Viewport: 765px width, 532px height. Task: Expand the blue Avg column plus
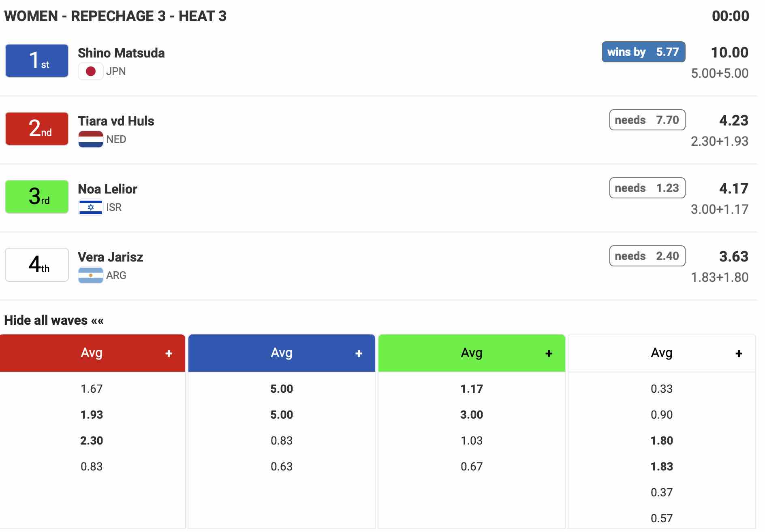click(x=359, y=353)
